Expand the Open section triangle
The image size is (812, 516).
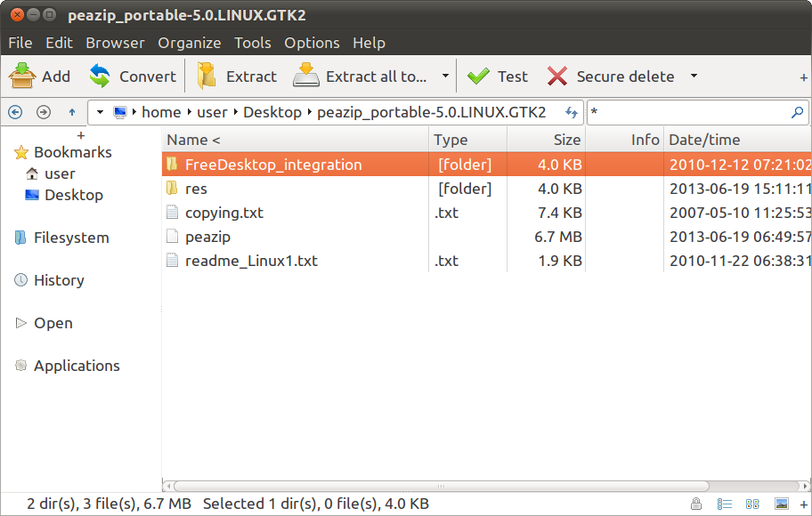pyautogui.click(x=20, y=323)
